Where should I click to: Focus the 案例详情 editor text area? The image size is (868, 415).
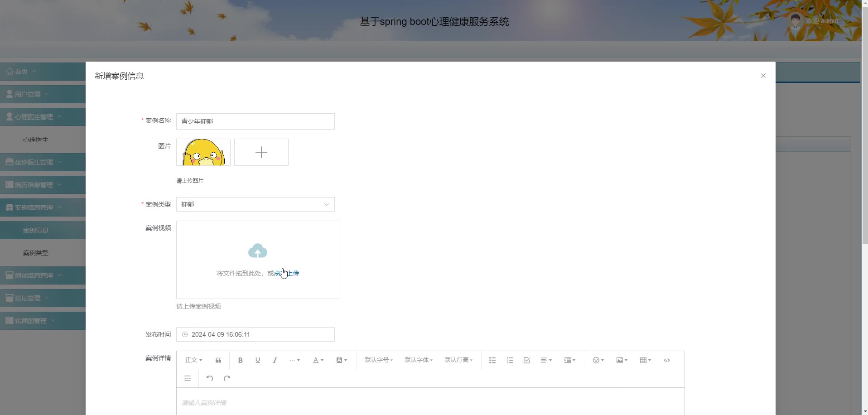(x=430, y=402)
